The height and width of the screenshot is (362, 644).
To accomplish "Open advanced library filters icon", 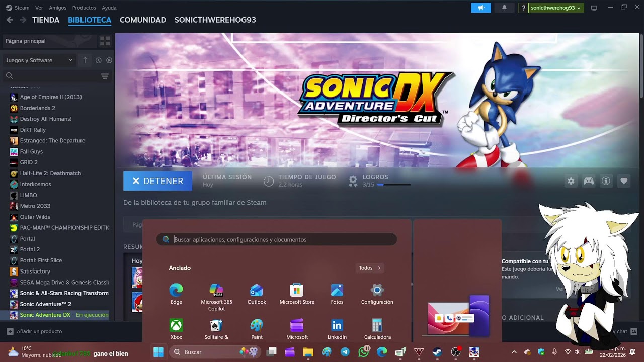I will [105, 76].
